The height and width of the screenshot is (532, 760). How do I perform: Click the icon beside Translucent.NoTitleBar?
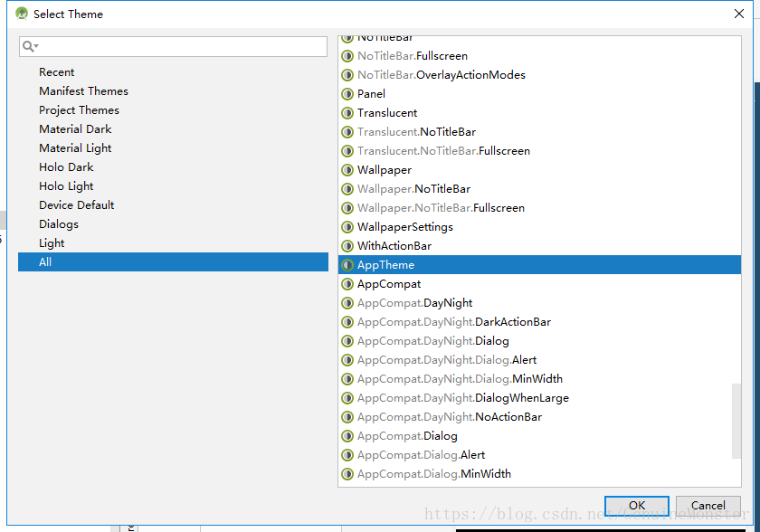(347, 132)
